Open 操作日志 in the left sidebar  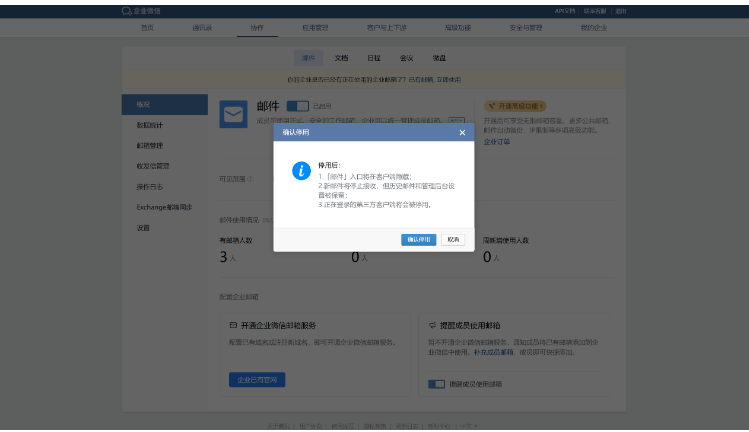pos(150,186)
